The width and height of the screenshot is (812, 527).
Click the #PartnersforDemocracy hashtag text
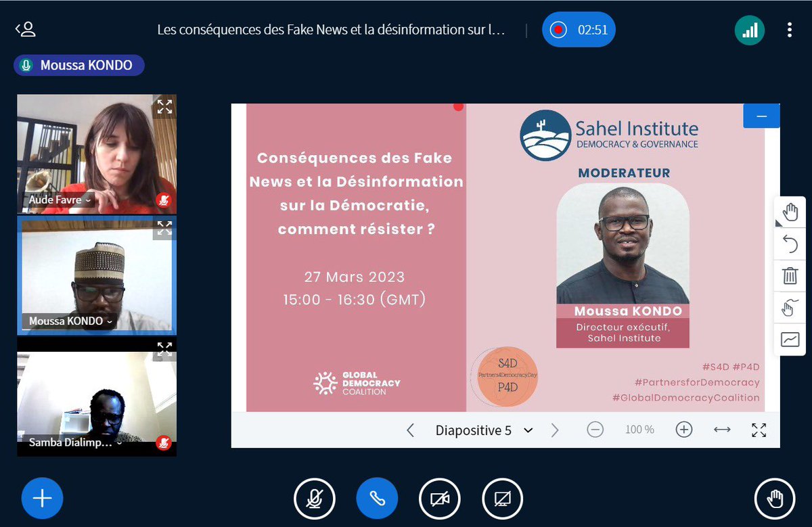(696, 382)
